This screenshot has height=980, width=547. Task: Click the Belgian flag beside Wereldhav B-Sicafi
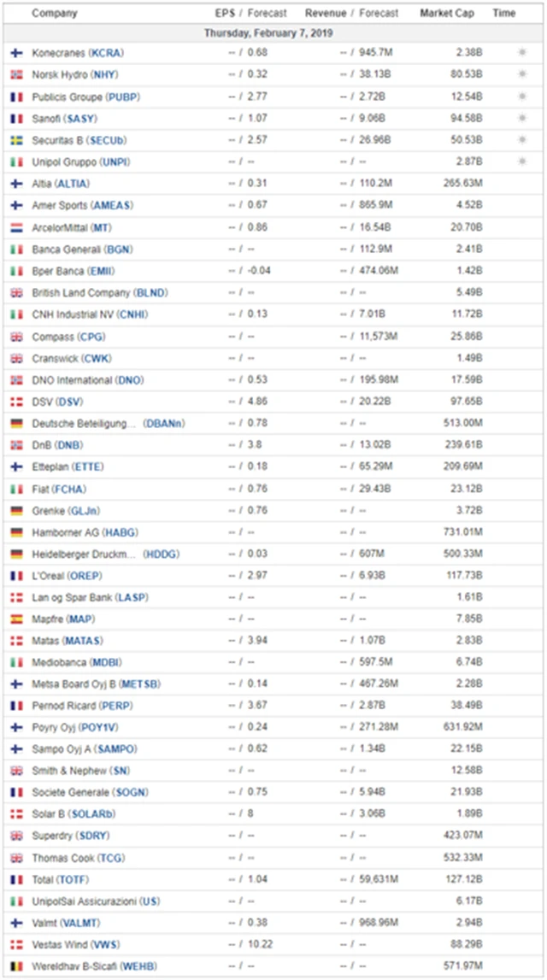16,966
